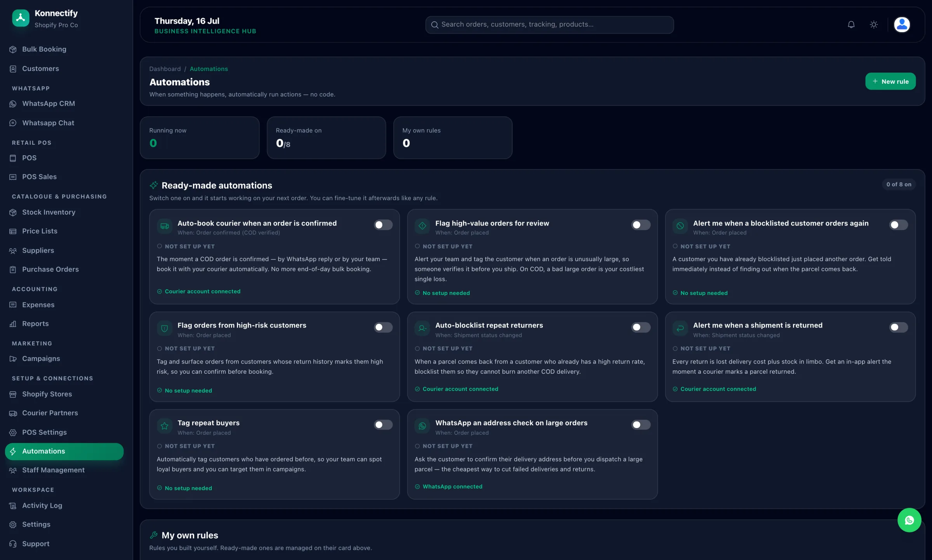Open Settings in Workspace section
Image resolution: width=932 pixels, height=560 pixels.
pyautogui.click(x=64, y=525)
